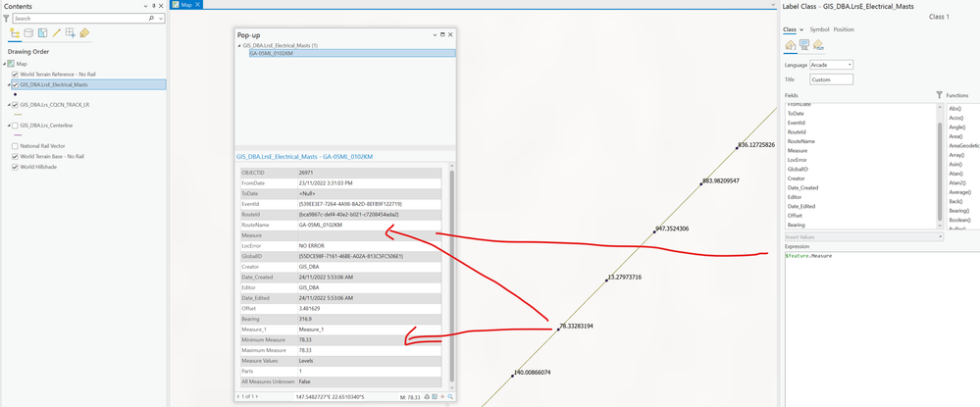
Task: Select the List By Labeling tag icon
Action: click(84, 33)
